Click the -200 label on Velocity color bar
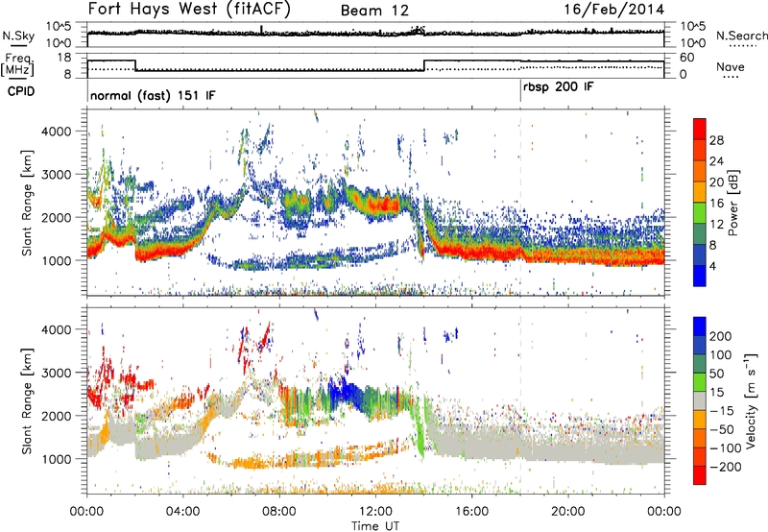The image size is (768, 532). tap(725, 467)
